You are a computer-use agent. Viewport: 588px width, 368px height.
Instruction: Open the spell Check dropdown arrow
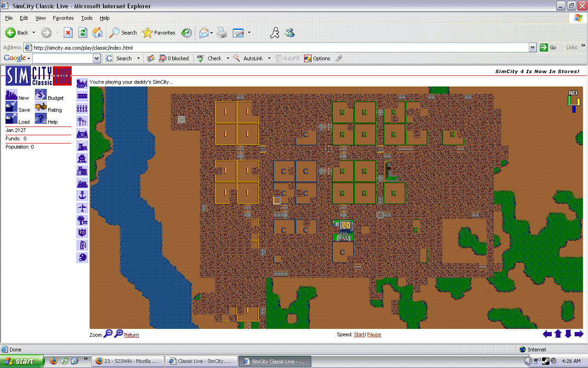tap(228, 58)
